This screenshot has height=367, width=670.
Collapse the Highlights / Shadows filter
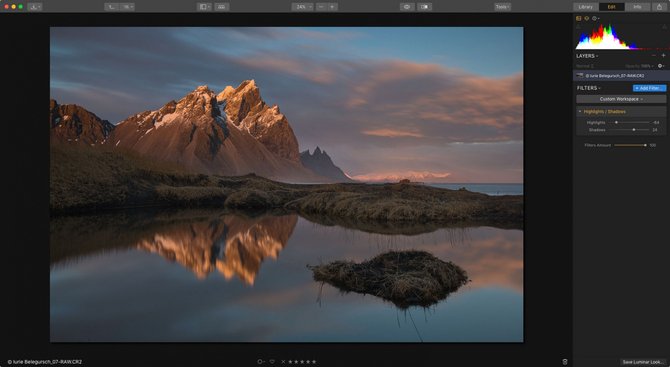(x=580, y=112)
